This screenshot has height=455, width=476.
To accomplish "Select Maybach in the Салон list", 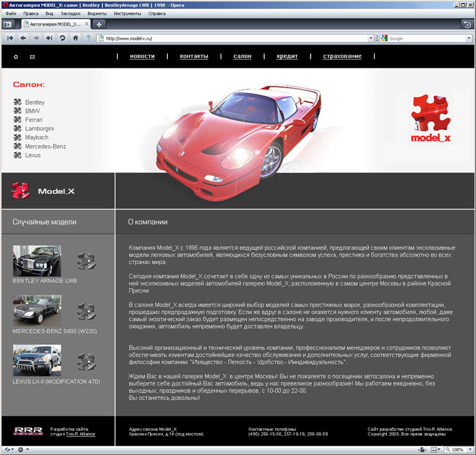I will (x=37, y=137).
